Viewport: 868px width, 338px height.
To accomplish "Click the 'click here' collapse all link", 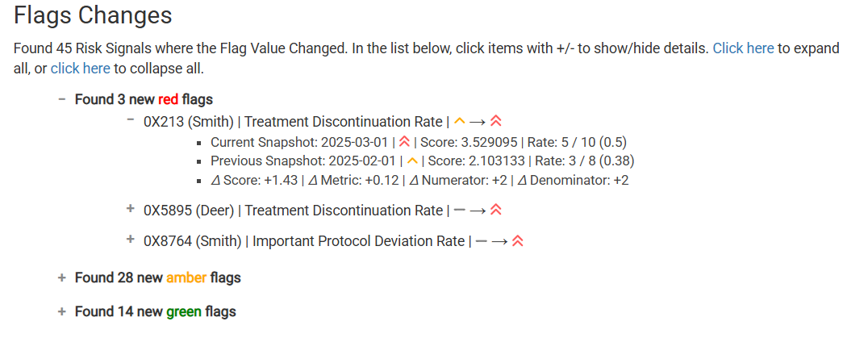I will [81, 69].
